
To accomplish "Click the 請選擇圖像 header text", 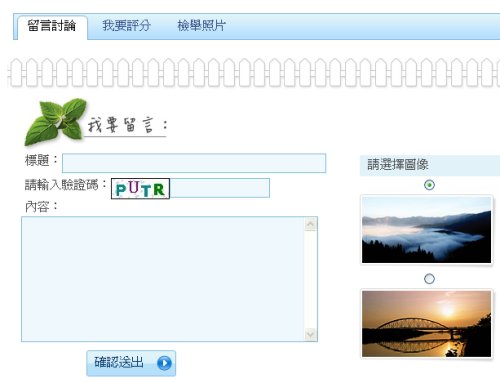I will tap(398, 164).
